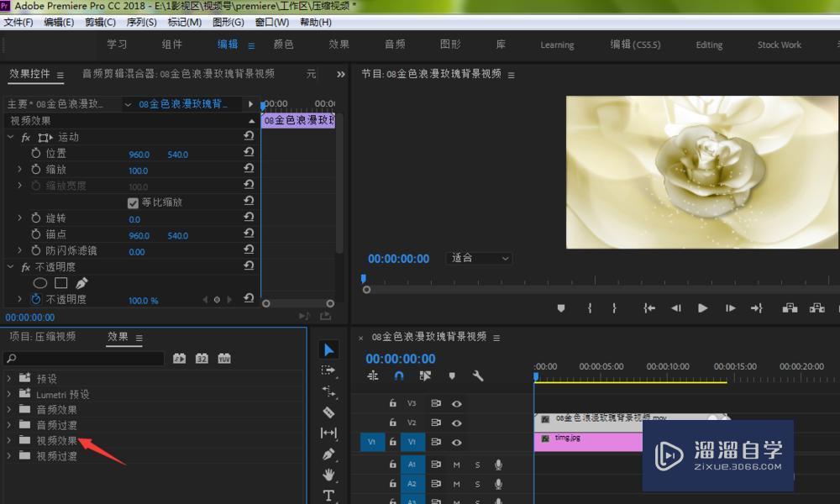This screenshot has width=840, height=504.
Task: Go to Out point
Action: tap(757, 308)
